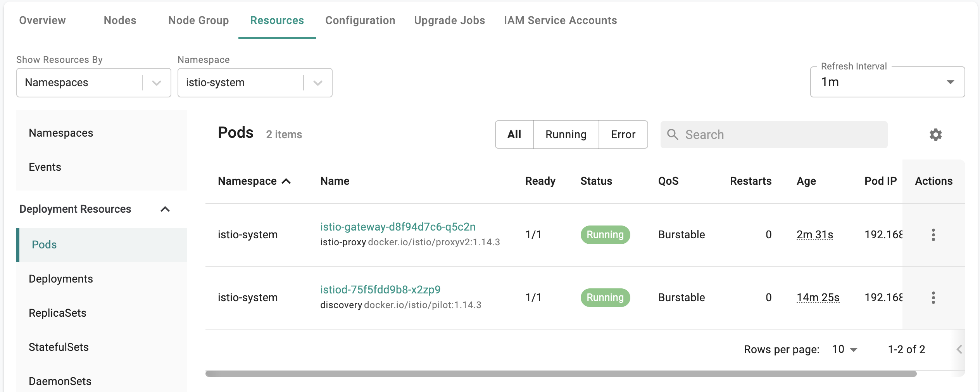Click Running status badge for istio-gateway

click(605, 235)
